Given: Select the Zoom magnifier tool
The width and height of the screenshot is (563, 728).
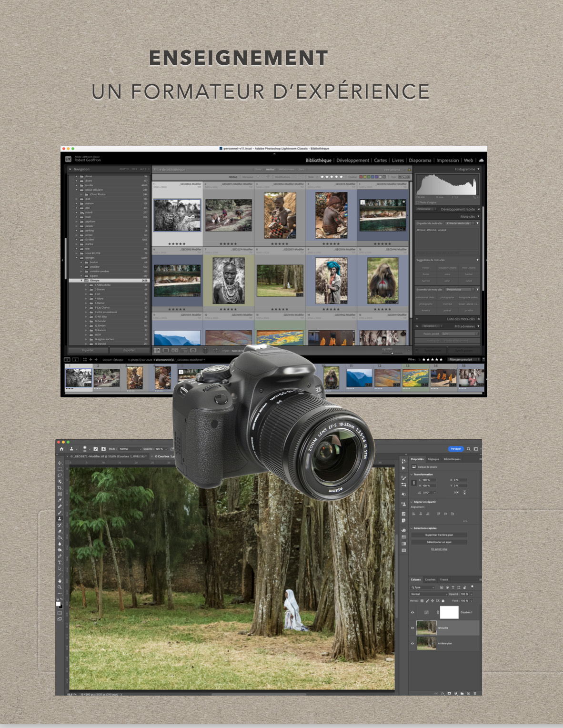Looking at the screenshot, I should (60, 587).
